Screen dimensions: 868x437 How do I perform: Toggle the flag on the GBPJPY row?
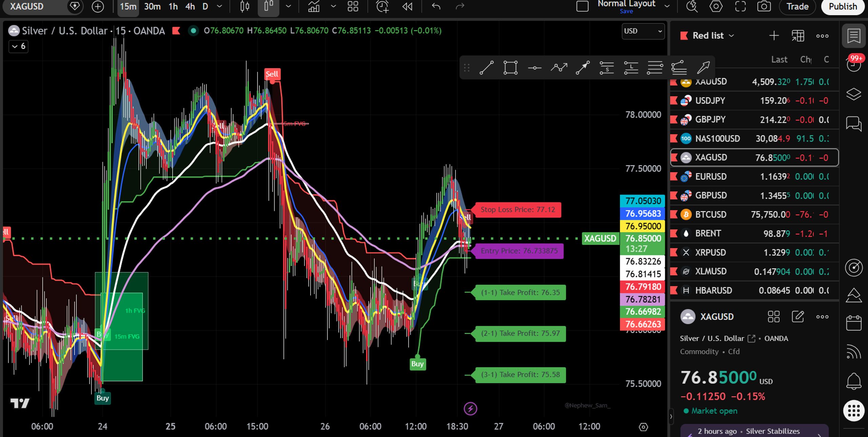click(674, 120)
